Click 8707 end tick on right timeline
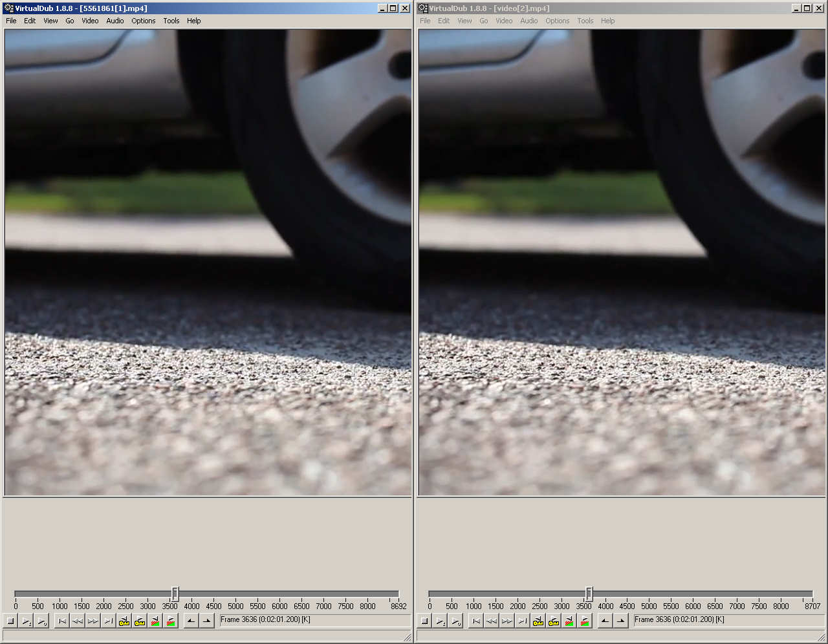This screenshot has height=644, width=828. coord(812,606)
